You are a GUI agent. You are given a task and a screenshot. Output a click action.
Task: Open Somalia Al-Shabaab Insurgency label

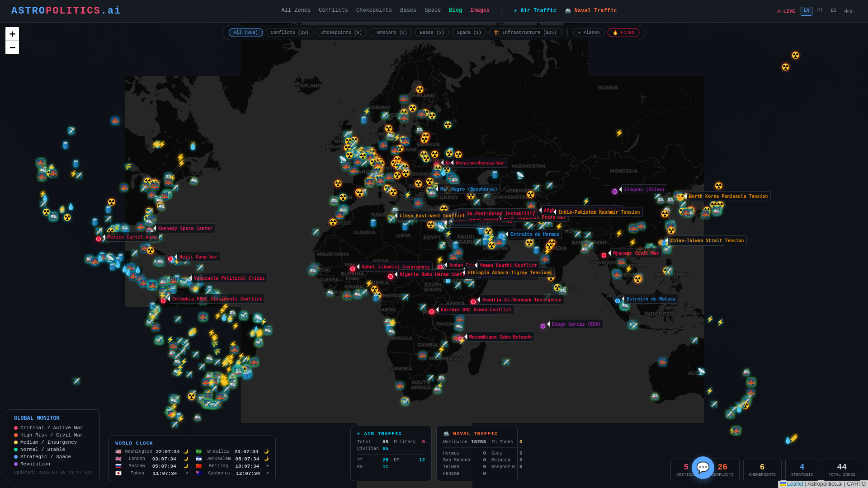521,300
